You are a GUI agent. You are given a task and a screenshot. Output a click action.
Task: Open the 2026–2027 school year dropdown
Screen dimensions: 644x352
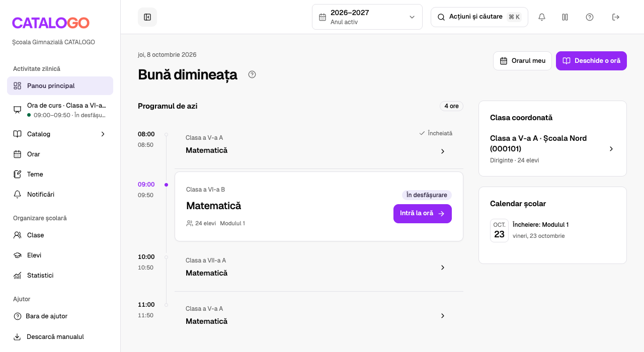[367, 17]
